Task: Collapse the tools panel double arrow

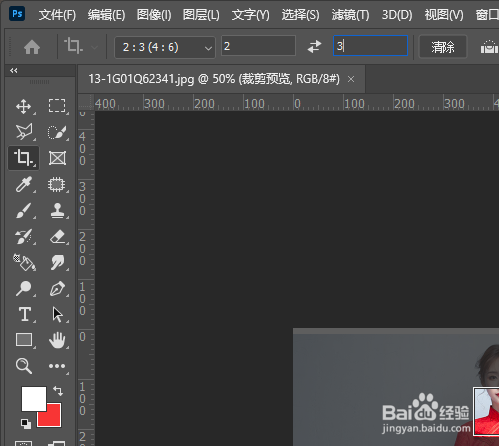Action: (x=14, y=70)
